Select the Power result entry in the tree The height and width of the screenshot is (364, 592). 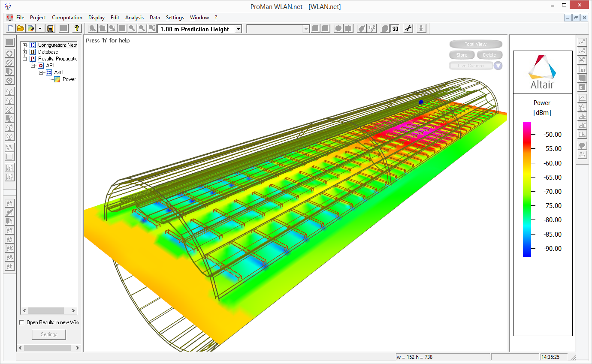click(x=69, y=79)
